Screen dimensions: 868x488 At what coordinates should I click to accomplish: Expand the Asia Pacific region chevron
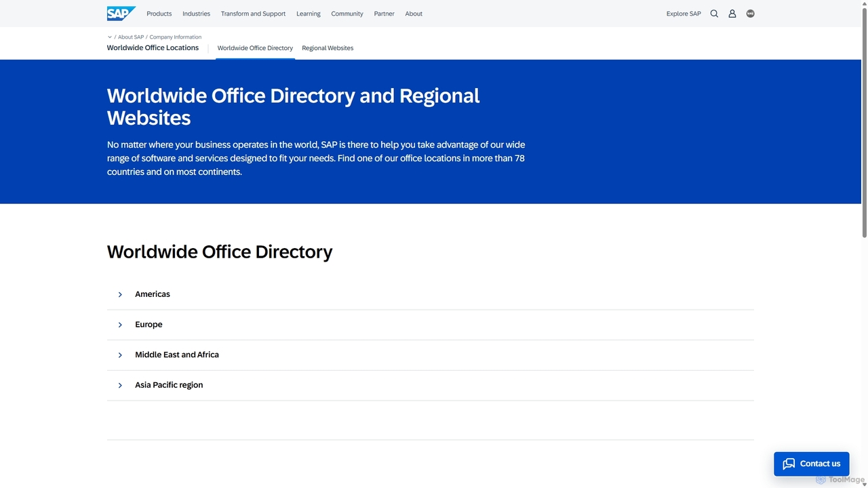pos(120,385)
